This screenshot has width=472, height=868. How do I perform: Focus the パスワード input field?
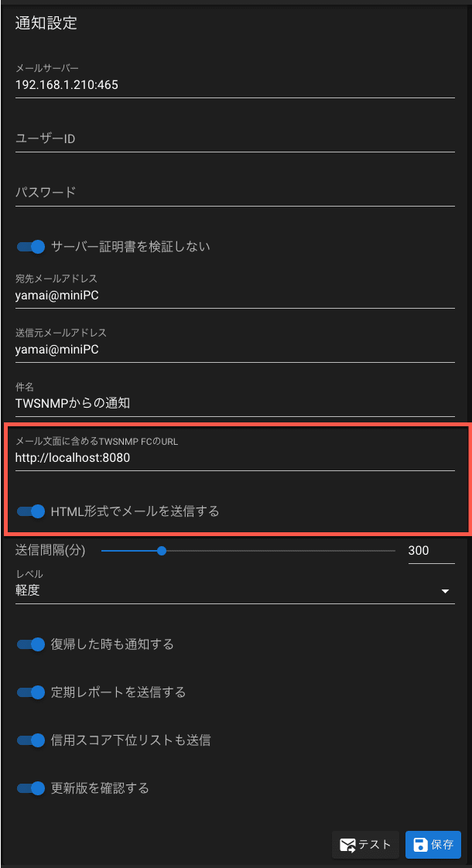coord(235,193)
